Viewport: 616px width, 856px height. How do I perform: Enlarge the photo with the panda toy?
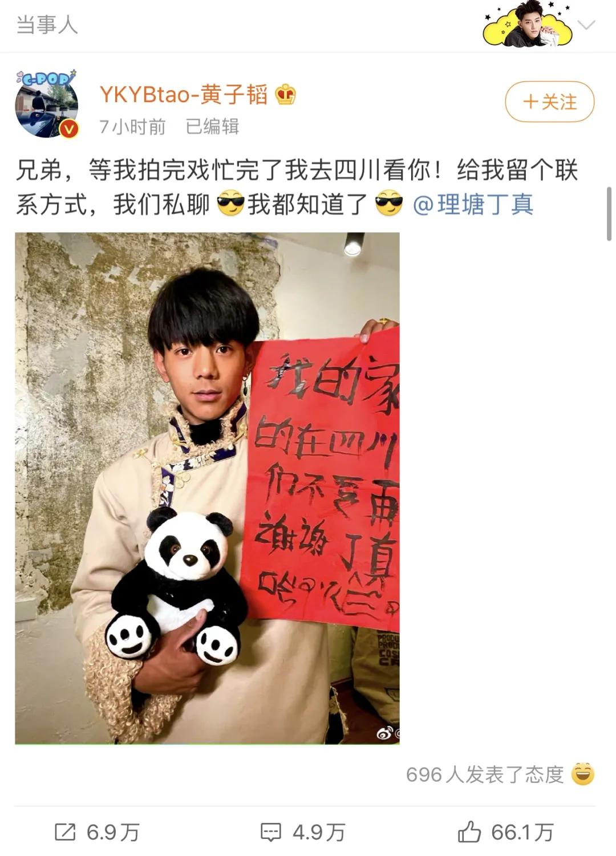coord(207,488)
